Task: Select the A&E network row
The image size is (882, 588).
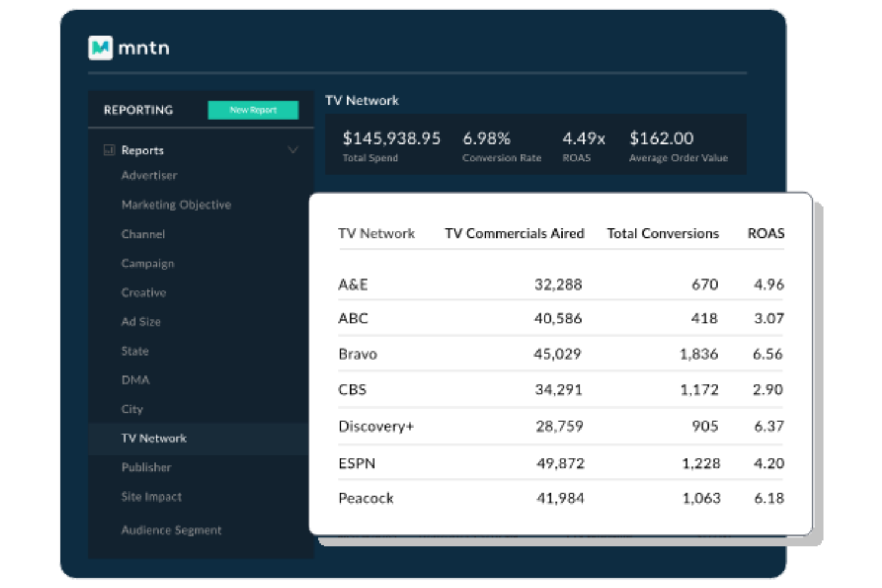Action: coord(561,284)
